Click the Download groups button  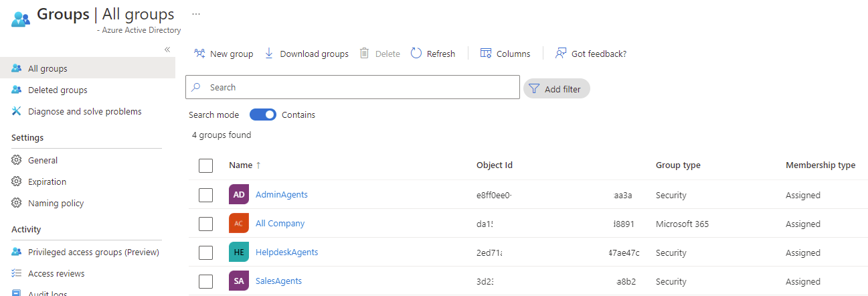tap(307, 54)
